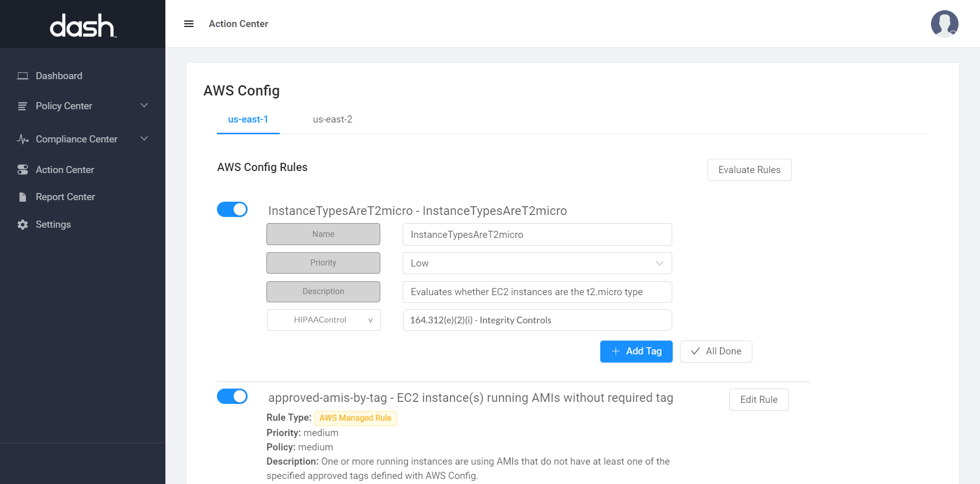Screen dimensions: 980x484
Task: Click the approved-amis-by-tag rule title
Action: [471, 398]
